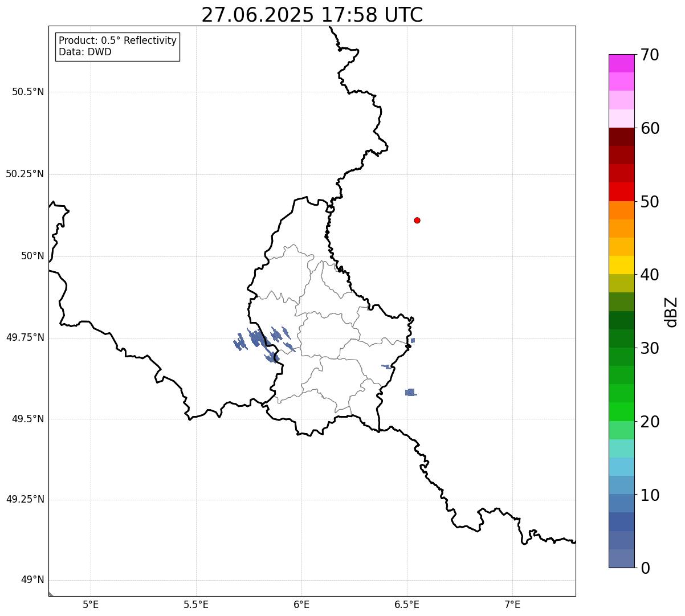Click the 5.5°E longitude label
Viewport: 685px width, 616px height.
(196, 604)
